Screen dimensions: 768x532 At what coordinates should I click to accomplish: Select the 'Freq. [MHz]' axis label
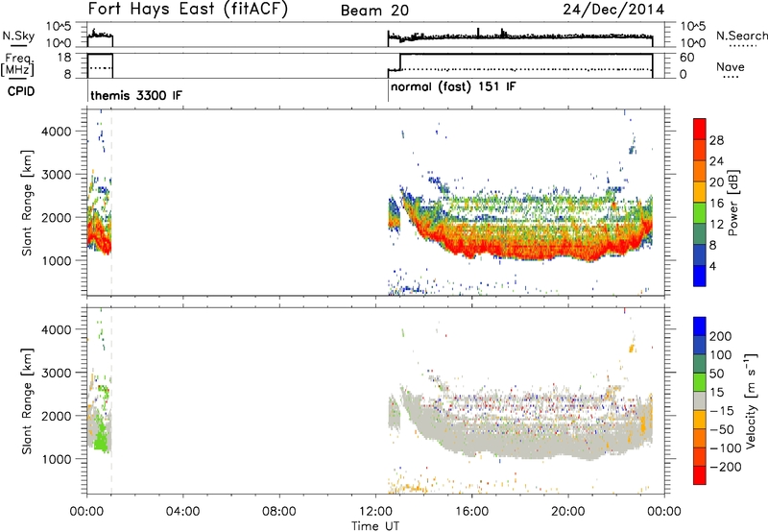(x=19, y=64)
